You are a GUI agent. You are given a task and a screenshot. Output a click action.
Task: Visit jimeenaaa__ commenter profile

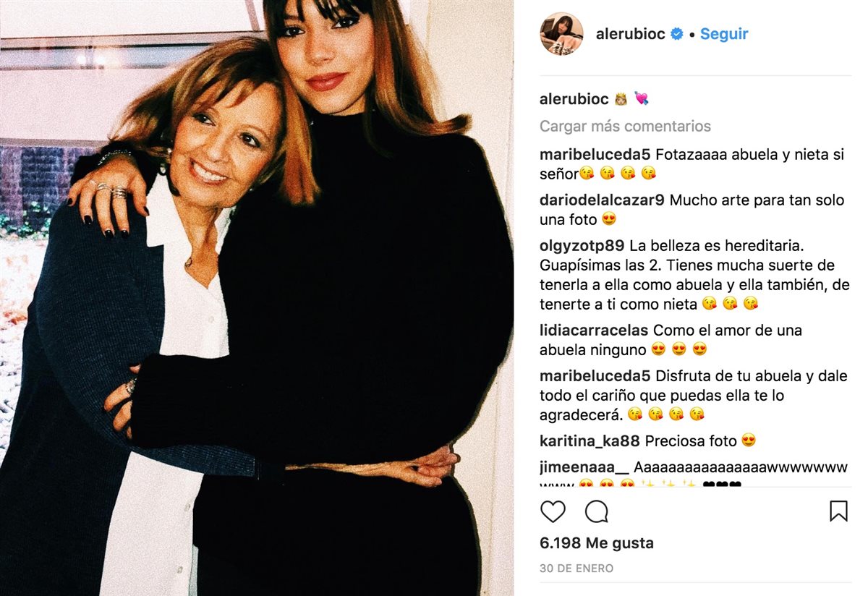pyautogui.click(x=584, y=467)
